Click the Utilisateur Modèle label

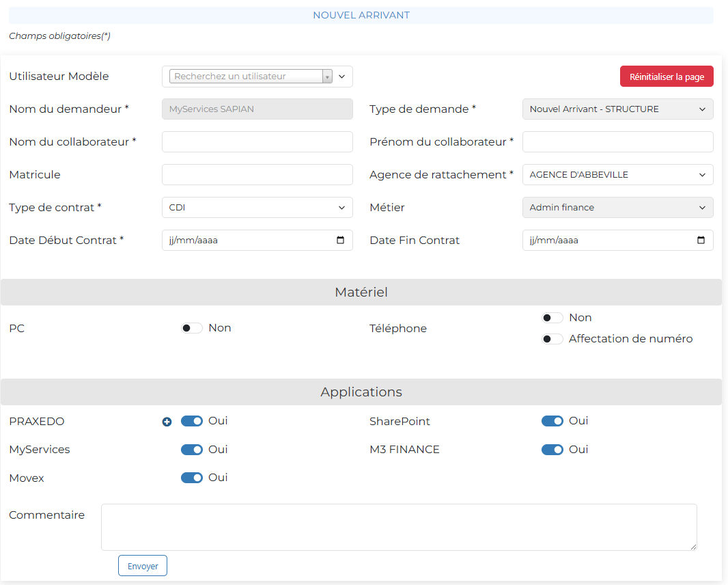pos(59,77)
